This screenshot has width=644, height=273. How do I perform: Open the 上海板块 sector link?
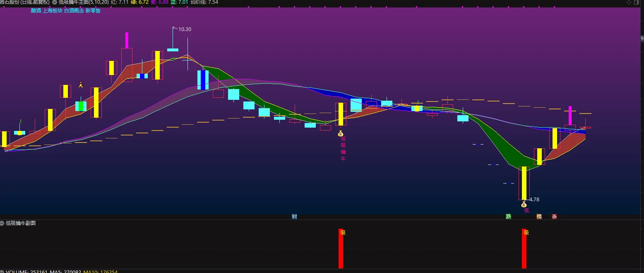(53, 10)
